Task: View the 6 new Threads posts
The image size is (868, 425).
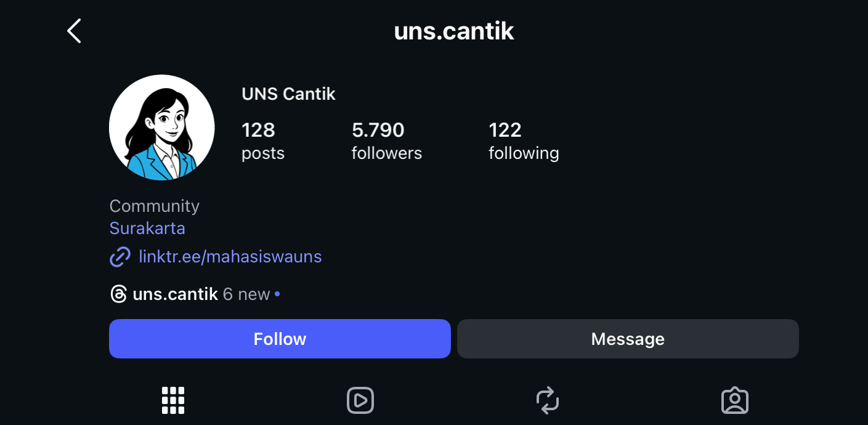Action: point(246,294)
